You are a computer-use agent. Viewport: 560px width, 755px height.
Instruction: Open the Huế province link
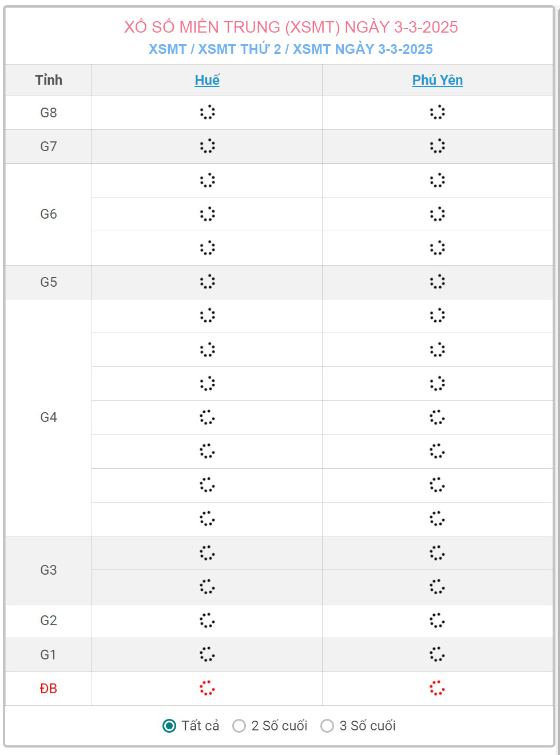207,80
